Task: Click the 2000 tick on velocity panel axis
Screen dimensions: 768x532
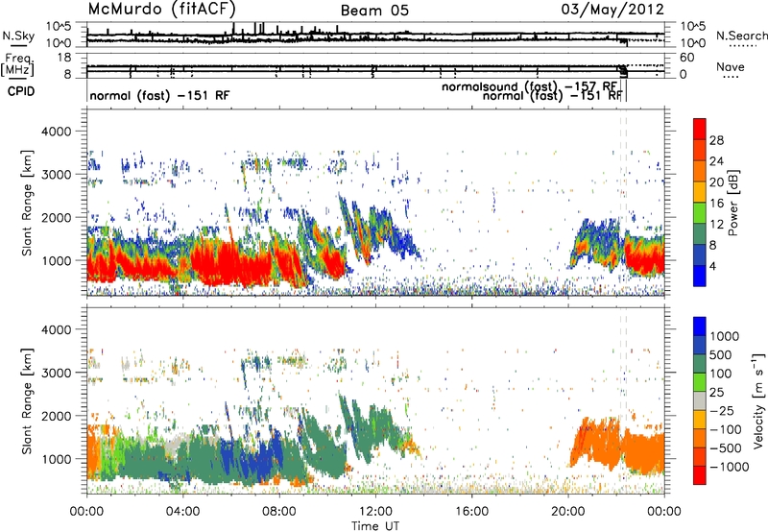Action: 56,416
